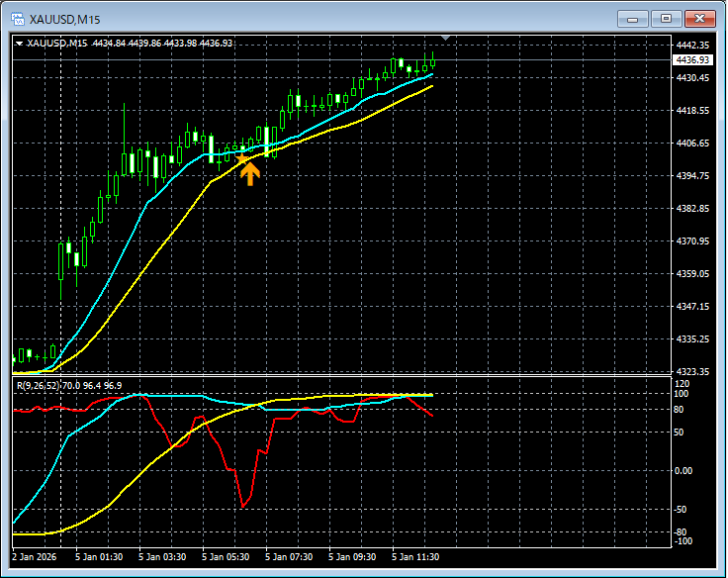Click the 4382.85 price scale value
Viewport: 728px width, 578px height.
[x=692, y=208]
